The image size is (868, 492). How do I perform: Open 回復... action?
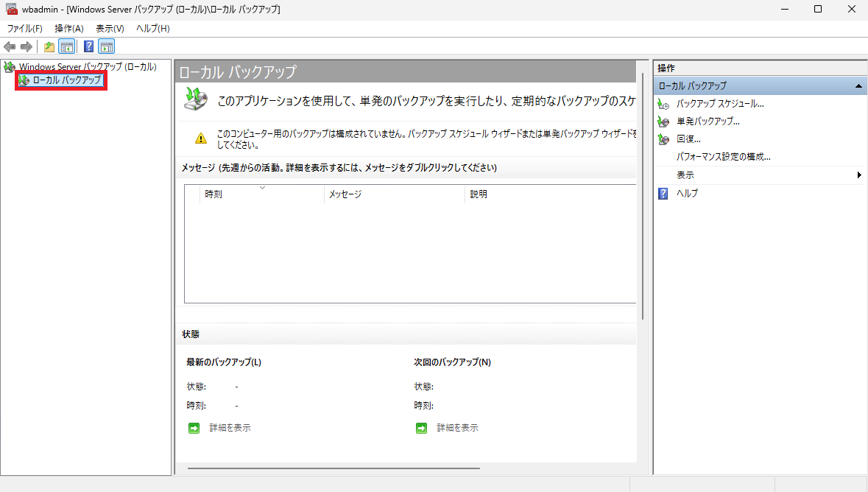688,139
